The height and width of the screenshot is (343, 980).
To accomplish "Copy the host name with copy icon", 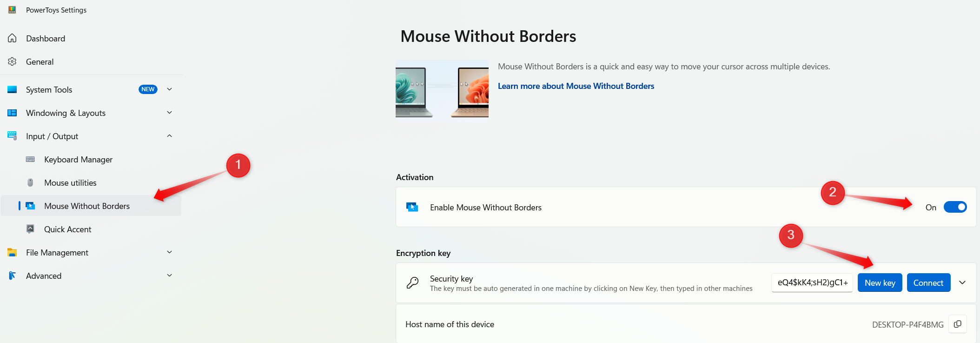I will tap(958, 324).
